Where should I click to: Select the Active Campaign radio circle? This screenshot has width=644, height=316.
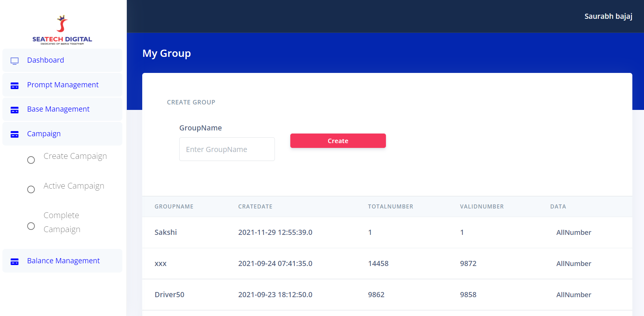(x=31, y=189)
